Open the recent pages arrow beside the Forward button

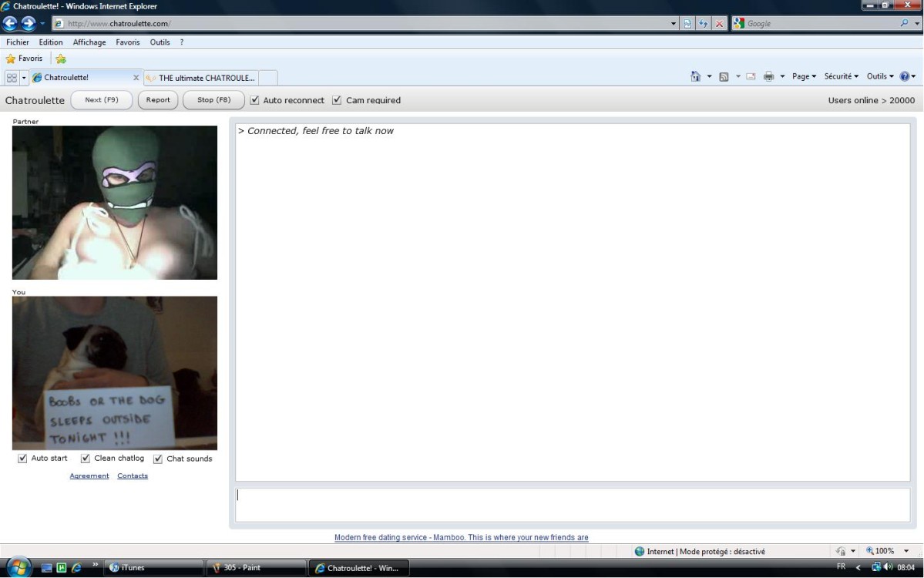(x=42, y=24)
